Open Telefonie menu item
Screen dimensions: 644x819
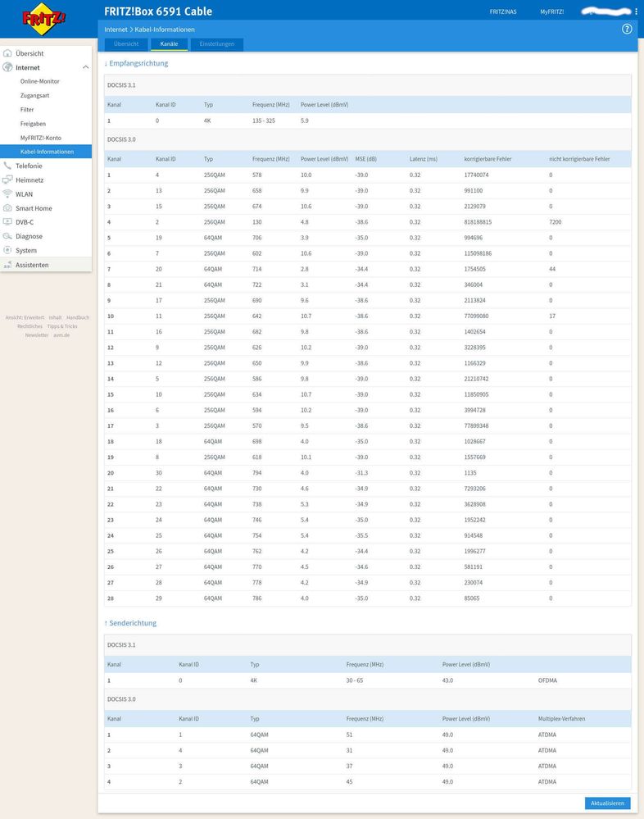pyautogui.click(x=29, y=166)
